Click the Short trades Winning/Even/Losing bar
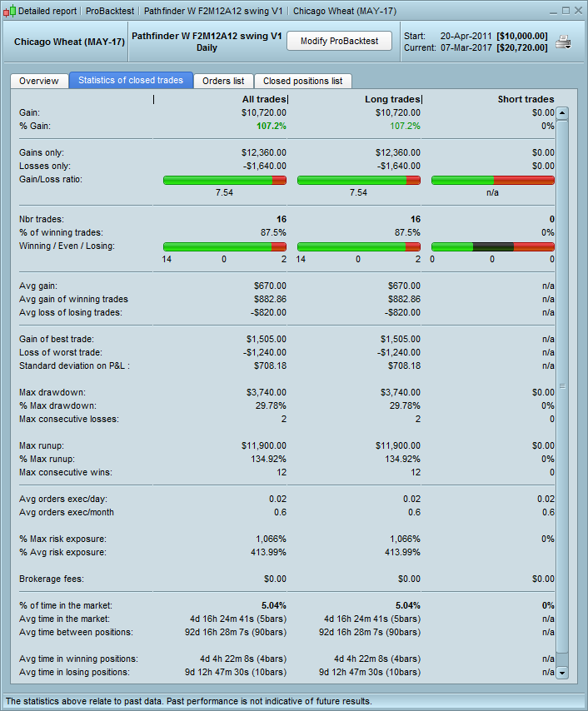This screenshot has height=711, width=588. click(493, 246)
